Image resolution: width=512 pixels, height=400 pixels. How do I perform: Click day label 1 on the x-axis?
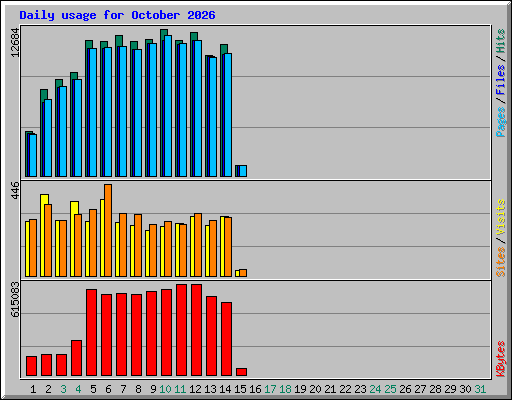point(33,389)
